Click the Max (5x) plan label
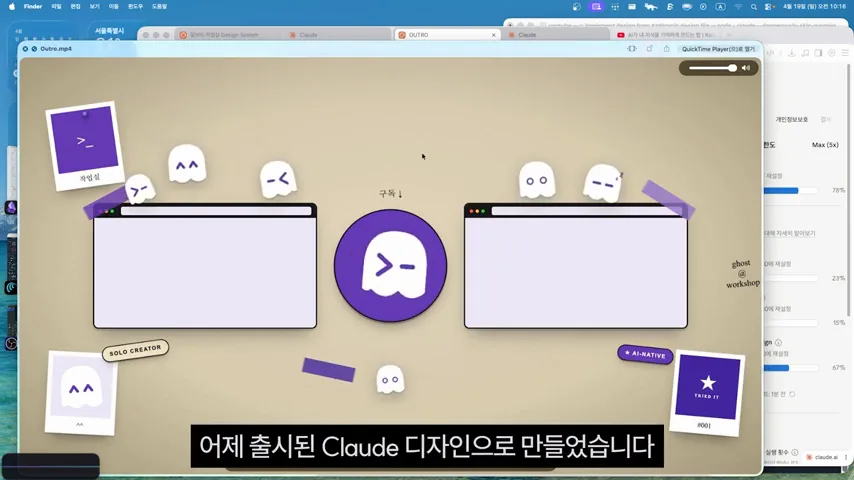This screenshot has height=480, width=854. click(825, 145)
